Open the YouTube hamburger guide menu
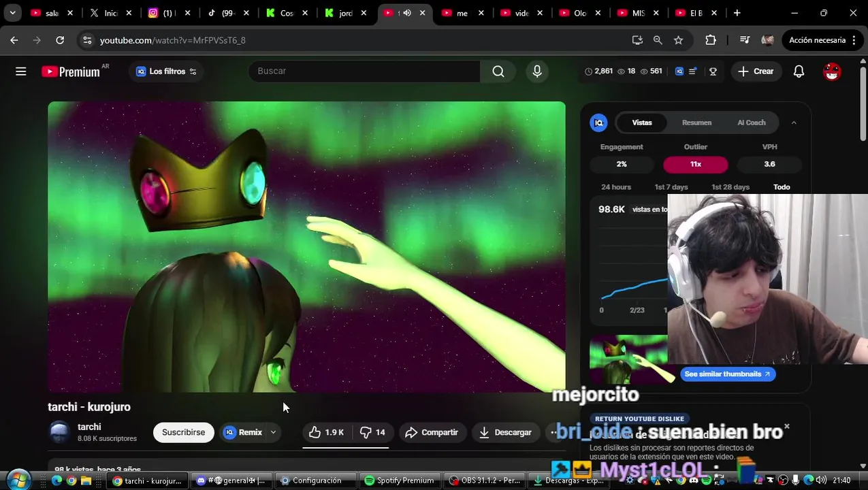This screenshot has height=490, width=868. pos(21,71)
